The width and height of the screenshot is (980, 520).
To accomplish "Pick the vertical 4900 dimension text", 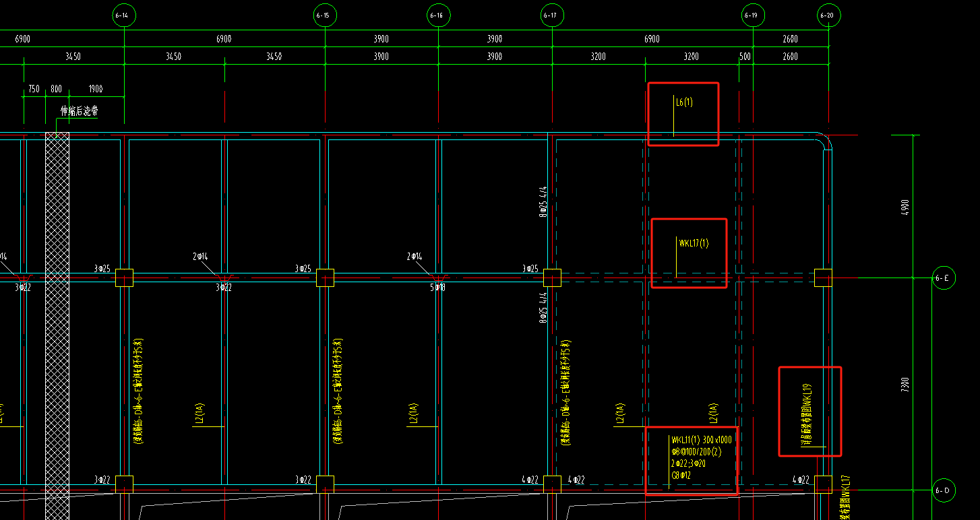I will tap(905, 206).
